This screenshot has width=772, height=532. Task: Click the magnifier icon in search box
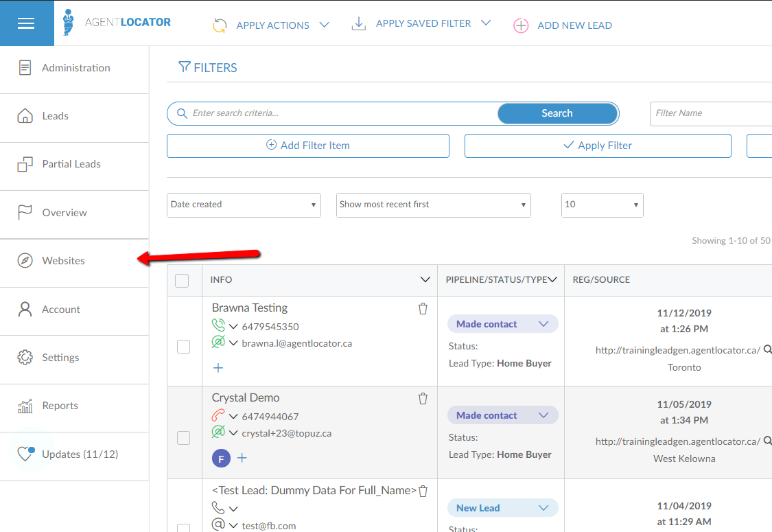pyautogui.click(x=182, y=113)
